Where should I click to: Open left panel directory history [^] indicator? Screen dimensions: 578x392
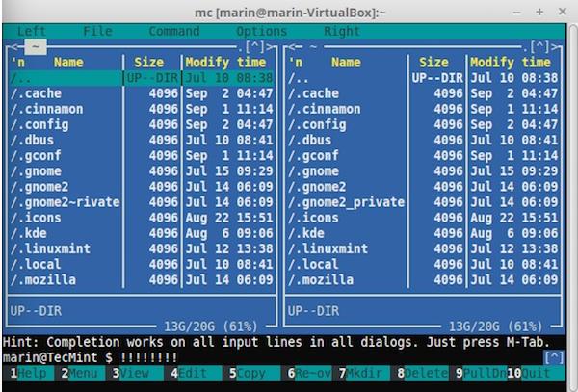[256, 45]
